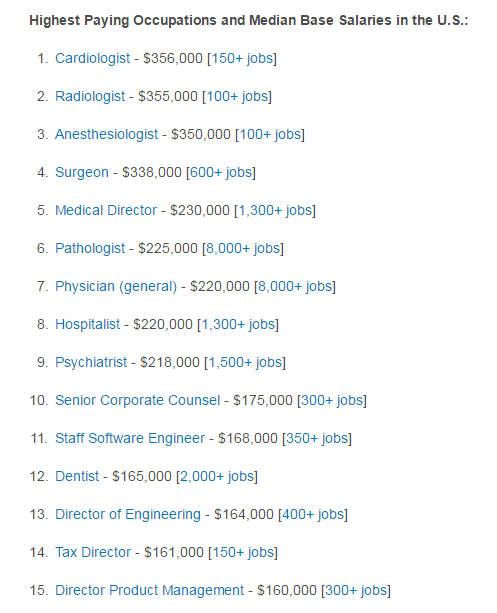View 100+ jobs for Anesthesiologist
497x613 pixels.
click(270, 134)
